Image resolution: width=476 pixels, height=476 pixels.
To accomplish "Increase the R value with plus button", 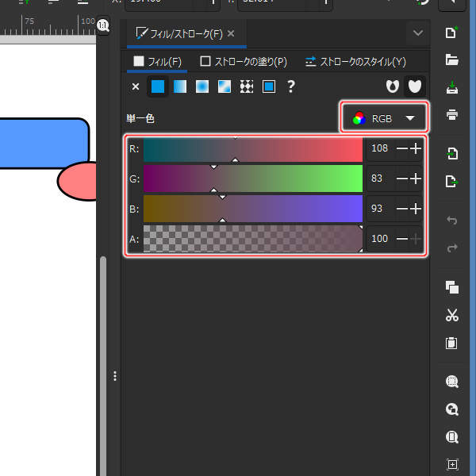I will pyautogui.click(x=415, y=148).
